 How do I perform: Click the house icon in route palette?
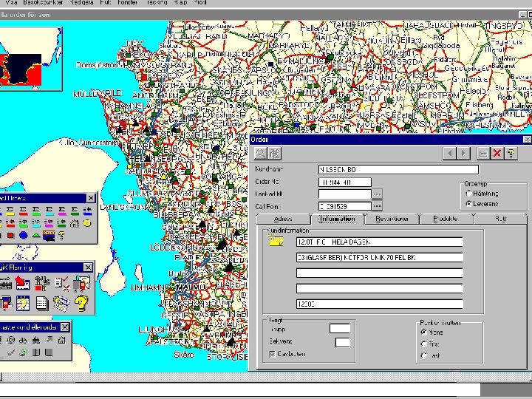(x=75, y=223)
